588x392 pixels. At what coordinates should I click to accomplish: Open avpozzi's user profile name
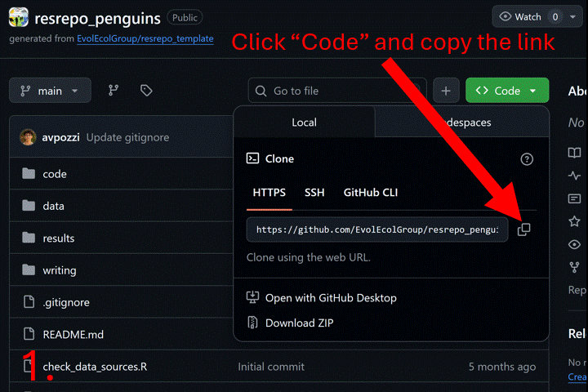60,137
